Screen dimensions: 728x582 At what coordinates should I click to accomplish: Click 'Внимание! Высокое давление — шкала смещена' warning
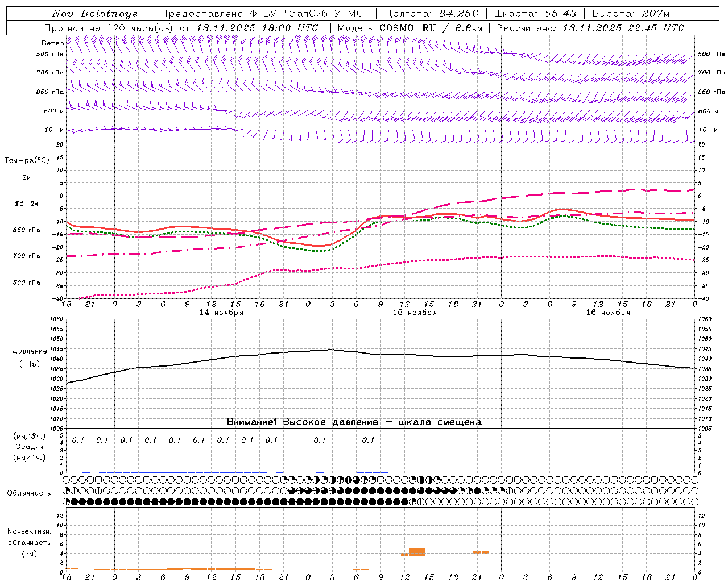354,422
